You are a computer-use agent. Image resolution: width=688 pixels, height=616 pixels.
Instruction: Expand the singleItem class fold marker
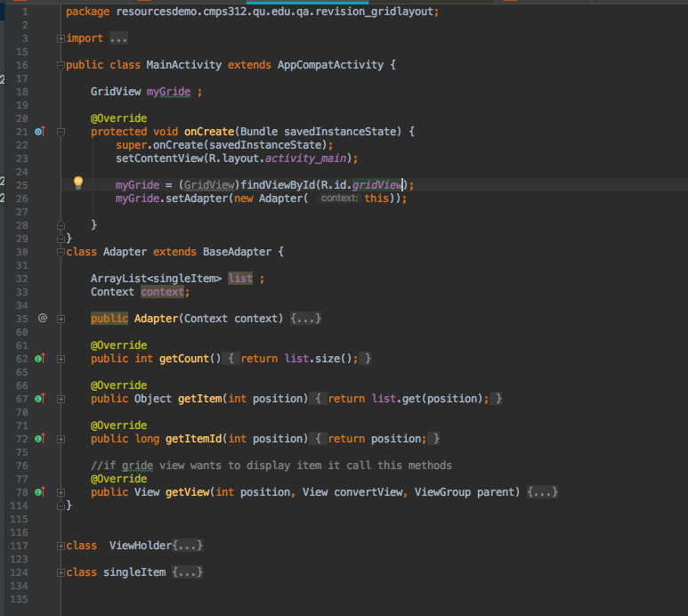coord(61,572)
